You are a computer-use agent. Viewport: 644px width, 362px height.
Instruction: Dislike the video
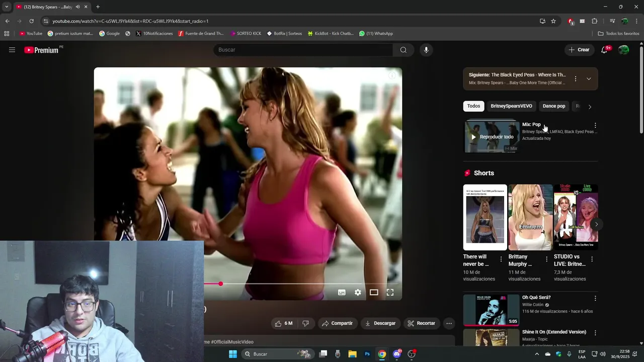[x=305, y=323]
